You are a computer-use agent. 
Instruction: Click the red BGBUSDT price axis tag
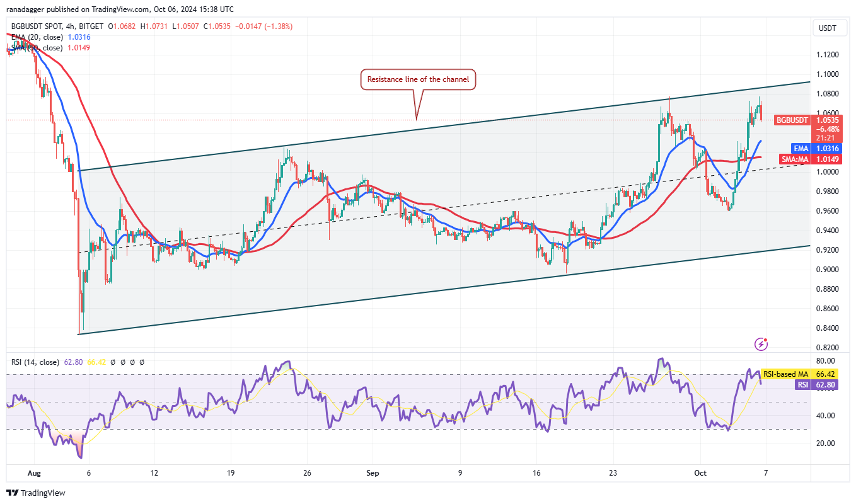792,120
